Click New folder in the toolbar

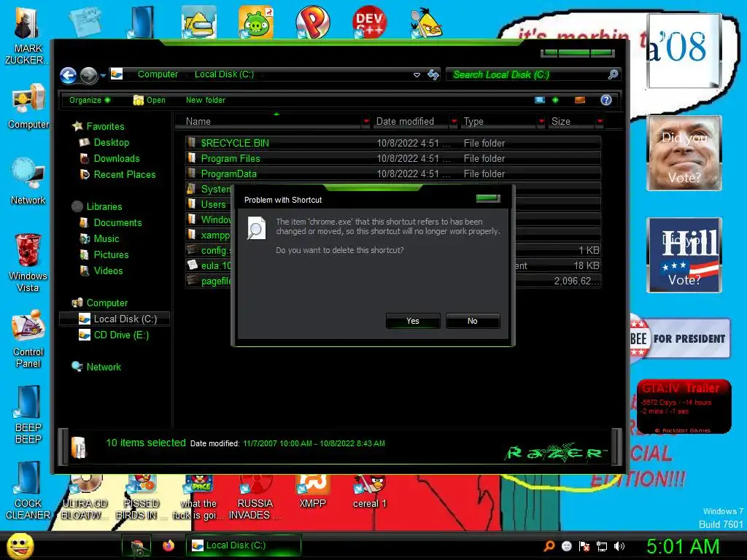tap(205, 100)
